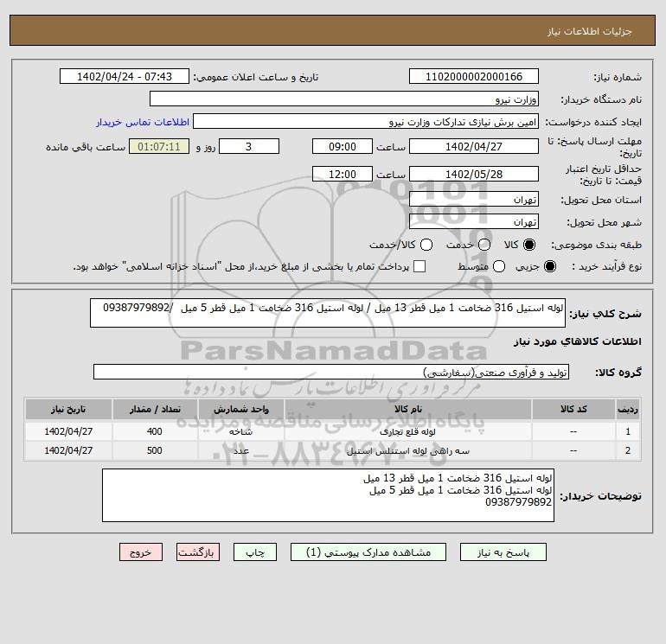The width and height of the screenshot is (666, 644).
Task: Click the announcement date field 1402/04/24 - 07:43
Action: click(x=125, y=76)
